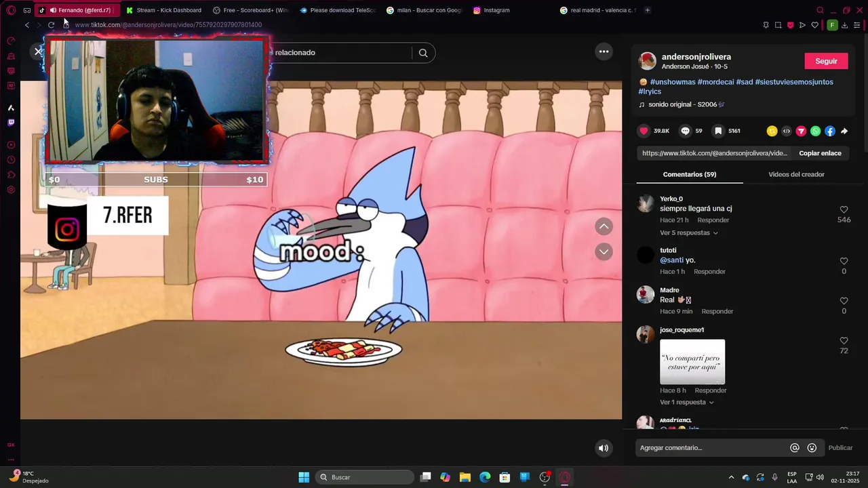Follow andersonjrolivera with Seguir button
Screen dimensions: 868x488
tap(826, 61)
